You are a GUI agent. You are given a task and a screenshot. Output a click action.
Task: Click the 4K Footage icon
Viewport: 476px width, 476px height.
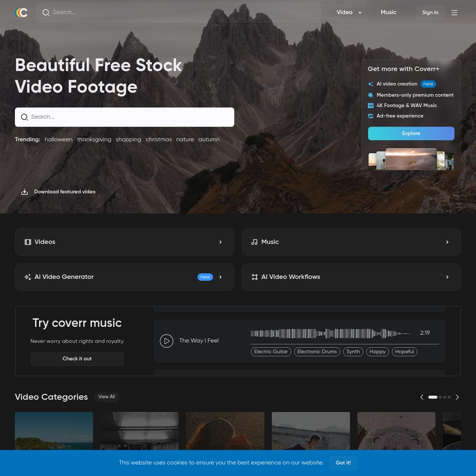pyautogui.click(x=370, y=106)
